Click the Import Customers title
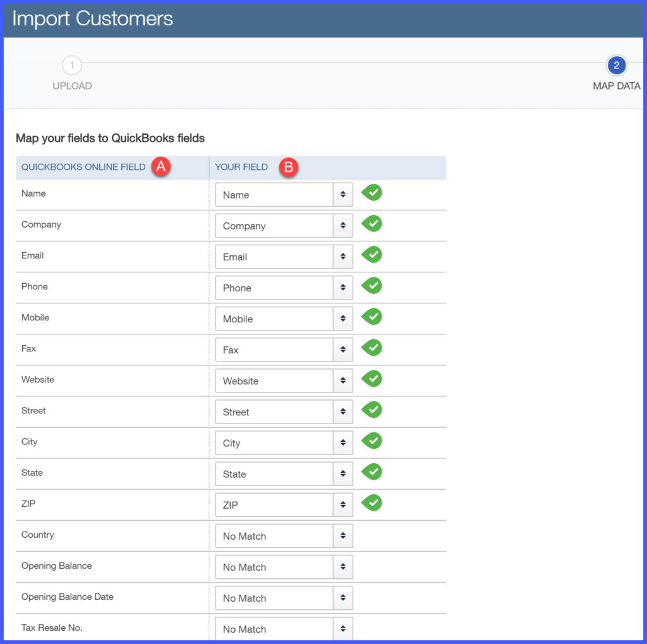 pos(92,18)
